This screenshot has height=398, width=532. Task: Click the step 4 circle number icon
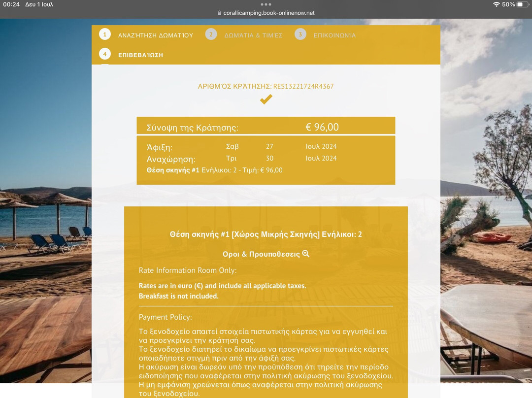pos(104,54)
